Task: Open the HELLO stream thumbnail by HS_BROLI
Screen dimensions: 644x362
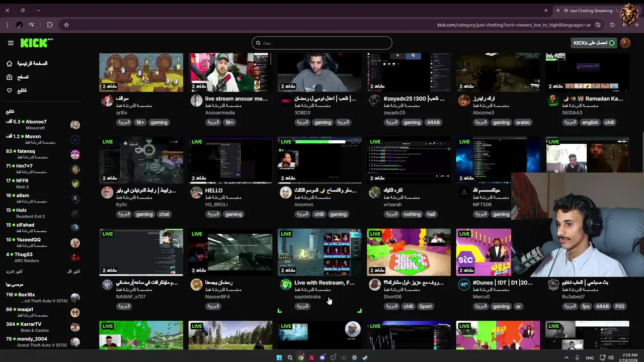Action: coord(230,160)
